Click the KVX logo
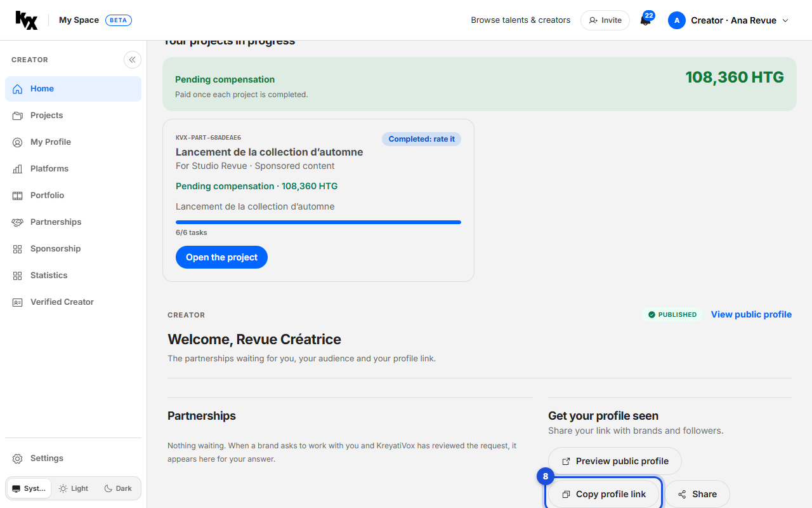Screen dimensions: 812x508 27,20
